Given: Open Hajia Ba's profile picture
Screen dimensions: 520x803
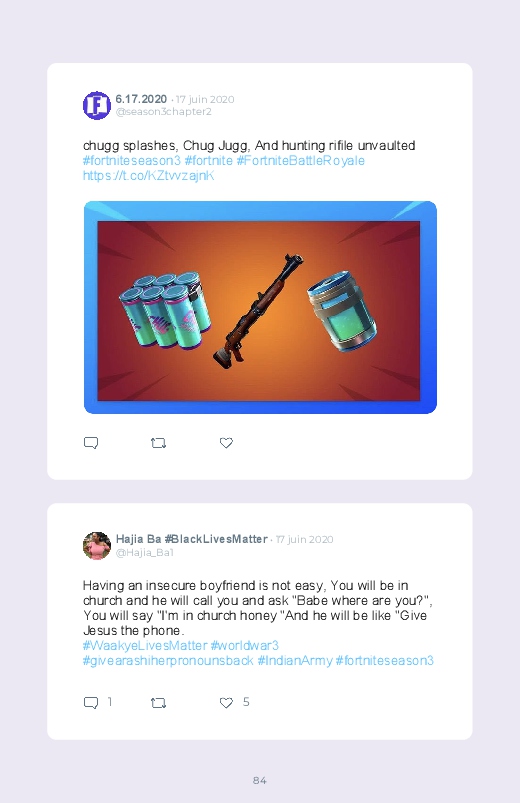Looking at the screenshot, I should click(x=97, y=545).
